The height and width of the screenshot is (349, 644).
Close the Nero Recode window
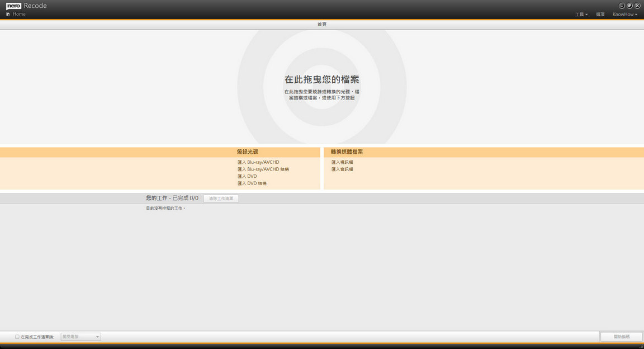637,6
